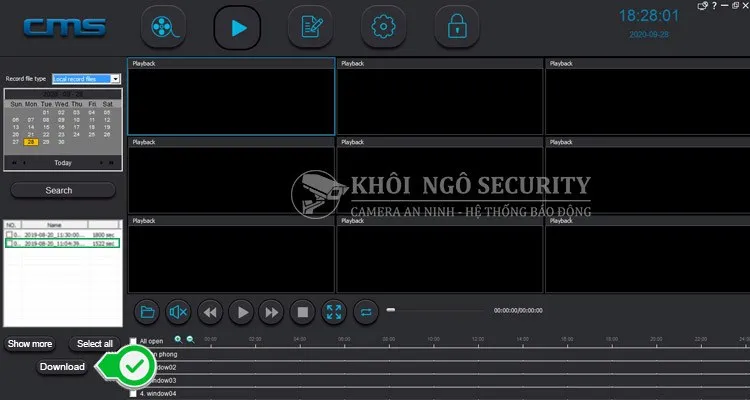The height and width of the screenshot is (400, 750).
Task: Select calendar date 01
Action: [46, 113]
